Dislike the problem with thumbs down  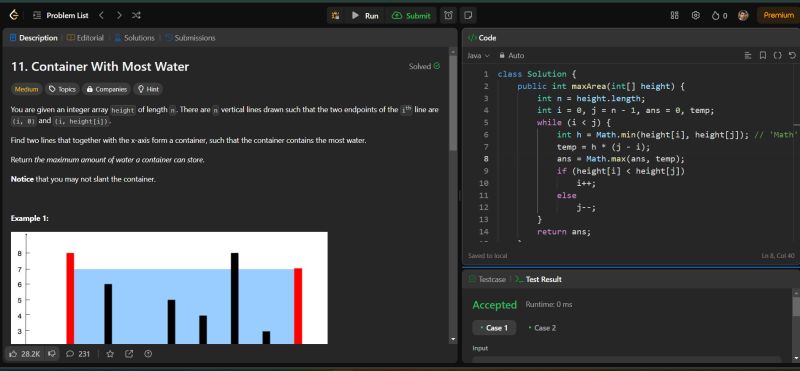tap(51, 354)
